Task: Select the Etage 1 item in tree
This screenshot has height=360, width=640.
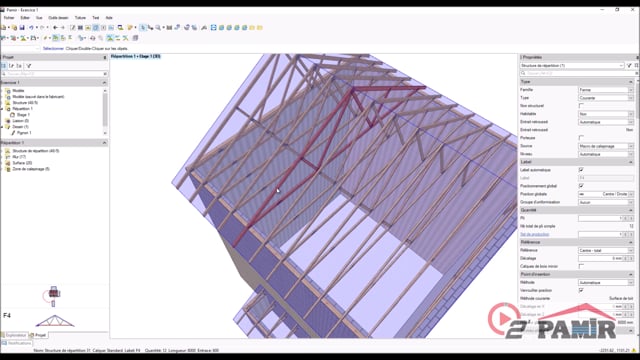Action: [23, 115]
